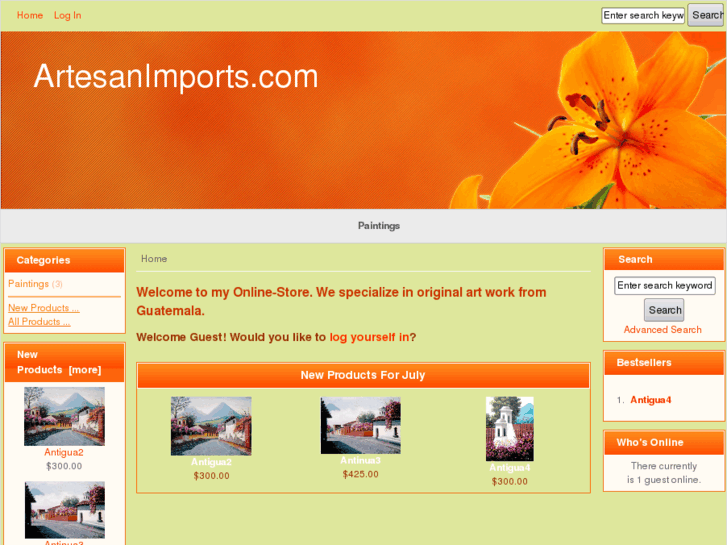Focus the sidebar Search keyword field
Image resolution: width=727 pixels, height=545 pixels.
[x=664, y=285]
